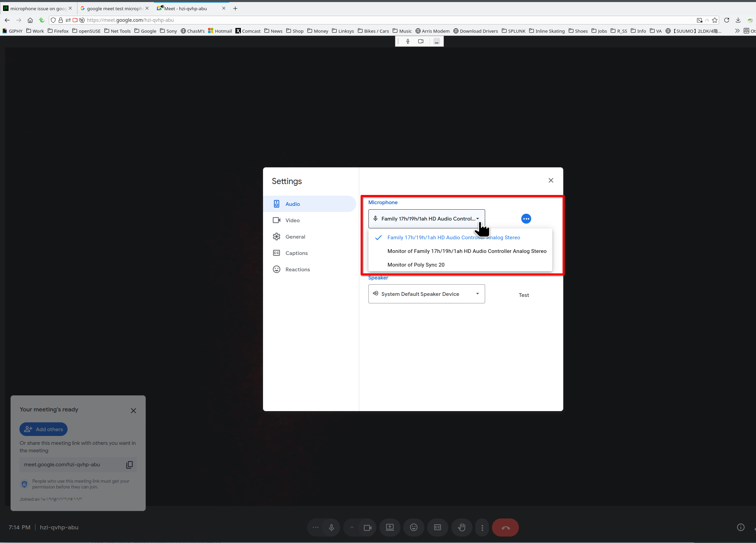Open three-dot more options in call bar
Image resolution: width=756 pixels, height=543 pixels.
coord(482,528)
